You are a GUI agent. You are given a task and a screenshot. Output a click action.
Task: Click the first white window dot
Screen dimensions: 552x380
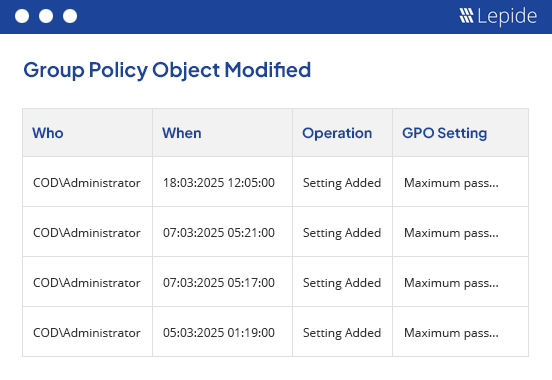click(22, 16)
